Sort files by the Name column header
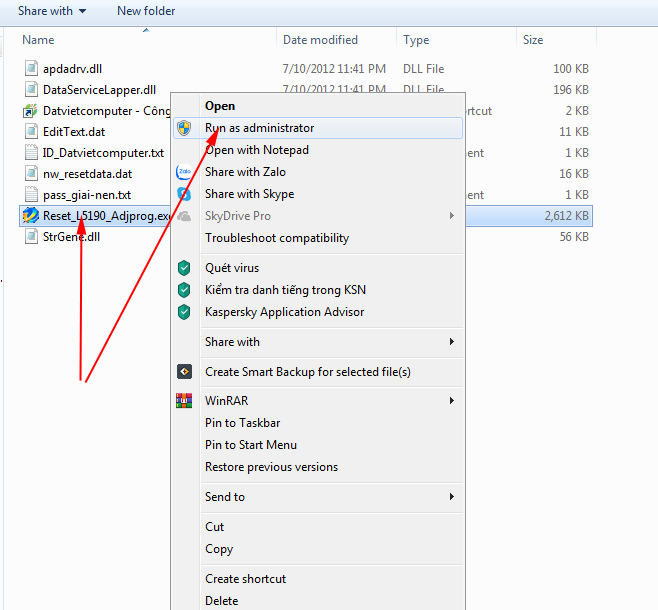The height and width of the screenshot is (610, 658). (x=146, y=40)
